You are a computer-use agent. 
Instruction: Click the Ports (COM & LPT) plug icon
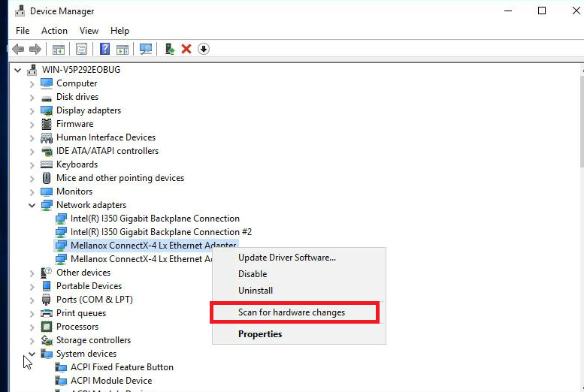(x=46, y=300)
